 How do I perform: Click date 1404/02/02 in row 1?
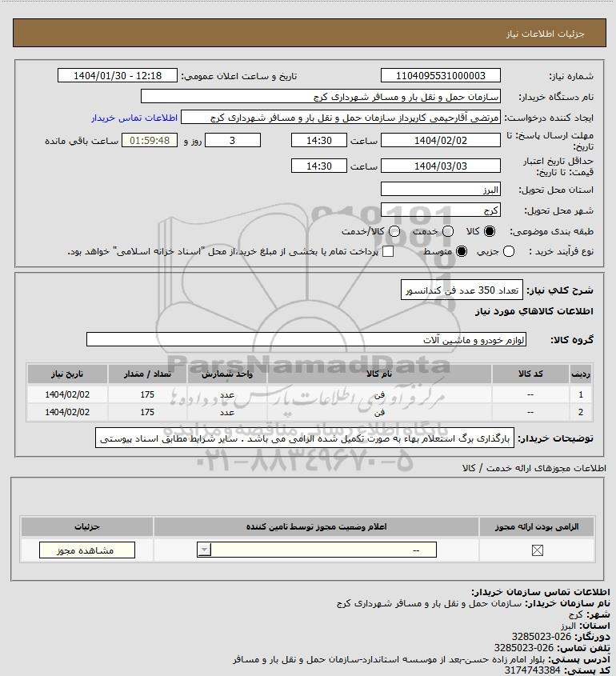pyautogui.click(x=67, y=394)
